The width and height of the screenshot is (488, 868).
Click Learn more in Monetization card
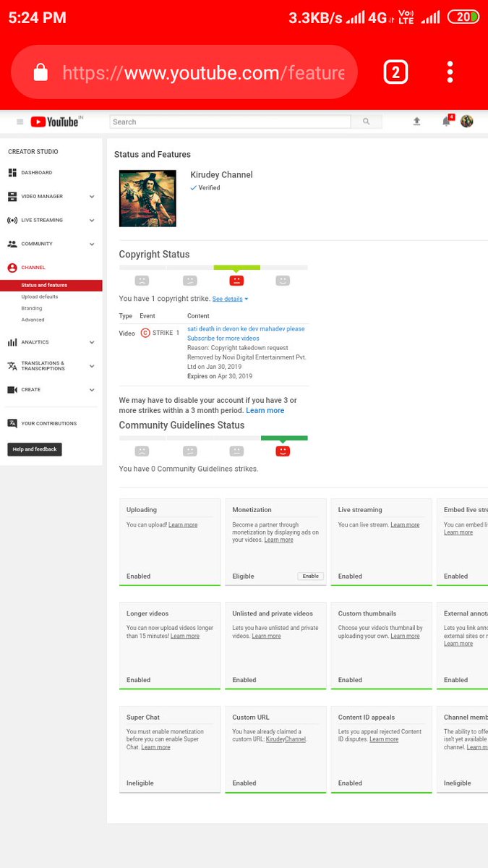point(279,540)
